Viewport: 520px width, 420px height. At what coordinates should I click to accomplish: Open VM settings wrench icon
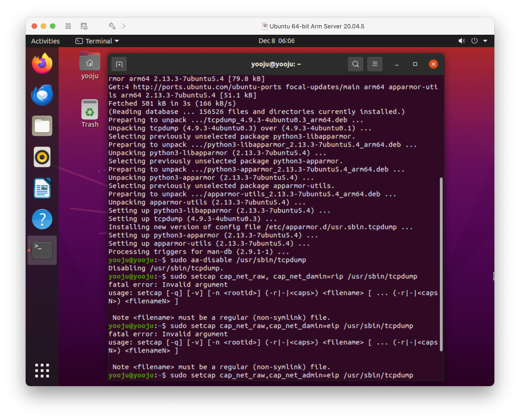click(112, 26)
